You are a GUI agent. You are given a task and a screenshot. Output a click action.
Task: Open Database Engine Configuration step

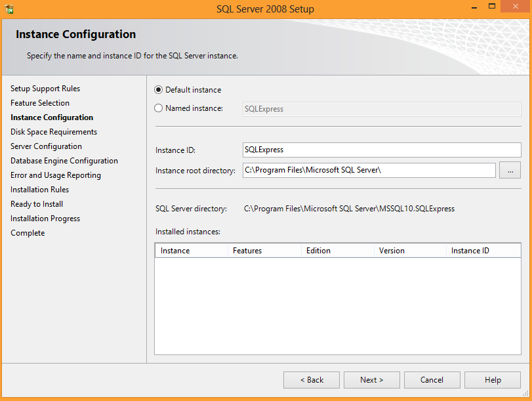(64, 161)
